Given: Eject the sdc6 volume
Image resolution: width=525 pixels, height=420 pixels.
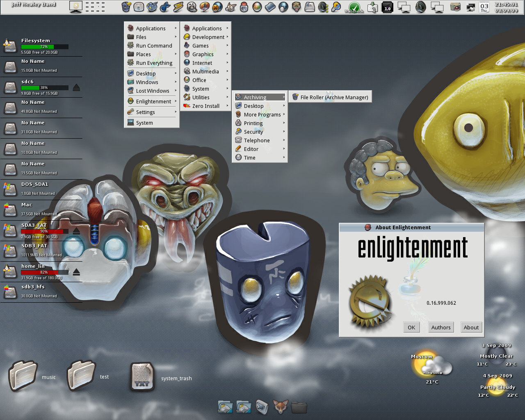Looking at the screenshot, I should point(76,87).
